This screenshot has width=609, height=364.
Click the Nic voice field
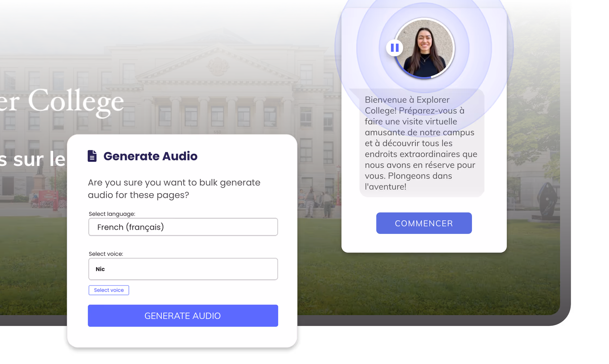pos(183,269)
